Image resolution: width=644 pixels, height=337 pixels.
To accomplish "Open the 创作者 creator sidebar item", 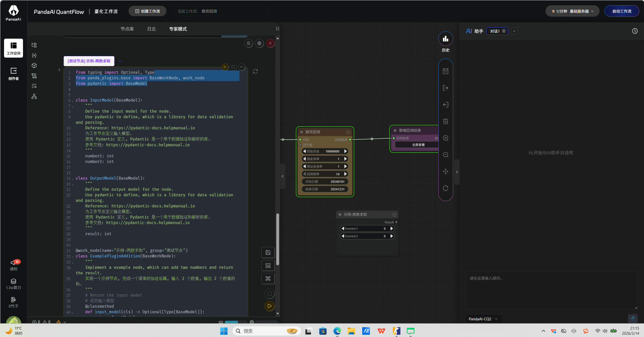I will pyautogui.click(x=13, y=74).
